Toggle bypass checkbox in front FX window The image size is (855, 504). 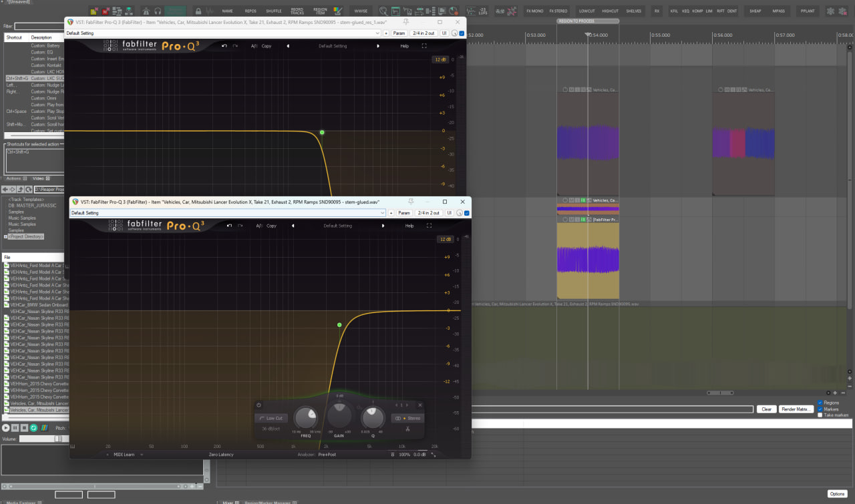(466, 213)
